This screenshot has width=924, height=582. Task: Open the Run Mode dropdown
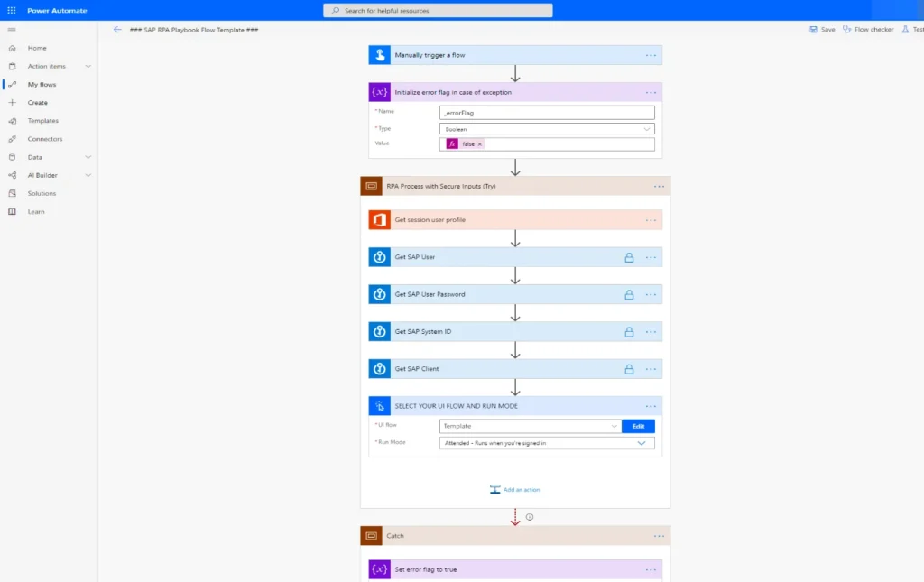click(x=547, y=443)
